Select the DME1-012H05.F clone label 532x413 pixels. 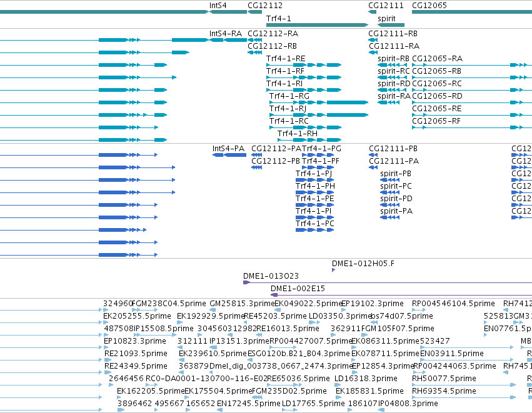tap(363, 264)
